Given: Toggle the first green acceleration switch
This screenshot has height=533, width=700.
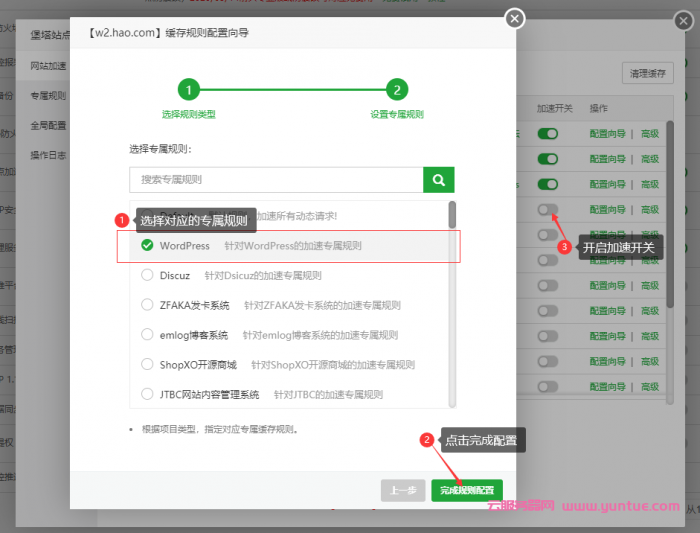Looking at the screenshot, I should 547,133.
